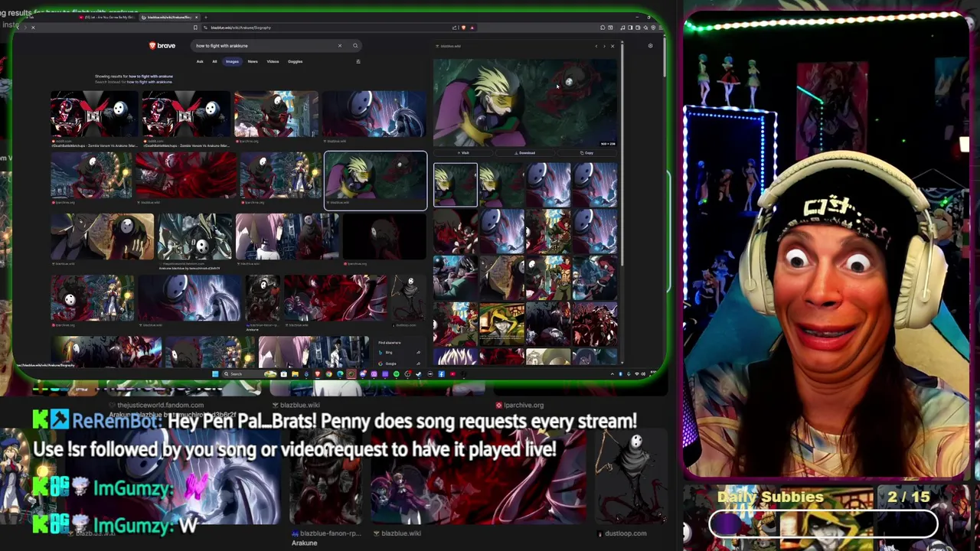Open a new browser tab with plus

[206, 18]
